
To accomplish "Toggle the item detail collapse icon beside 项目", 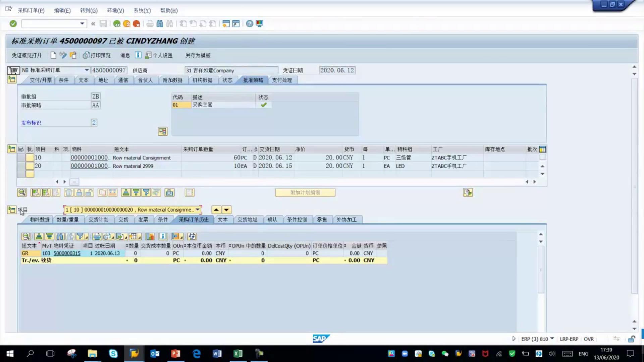I will point(12,210).
